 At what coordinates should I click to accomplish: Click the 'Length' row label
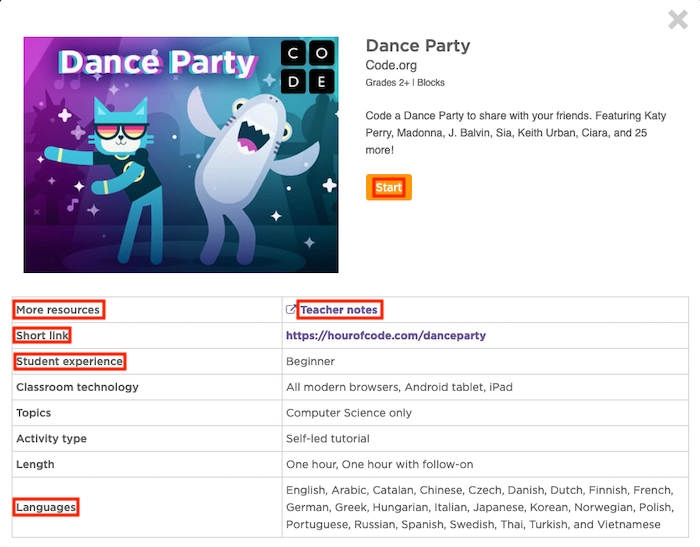pos(35,464)
